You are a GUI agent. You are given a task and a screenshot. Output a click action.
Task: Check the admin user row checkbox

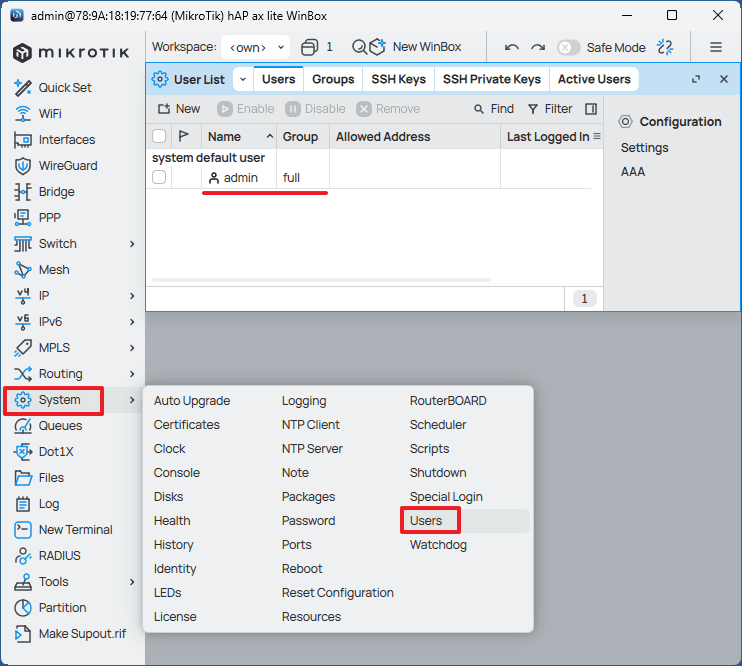(x=159, y=177)
